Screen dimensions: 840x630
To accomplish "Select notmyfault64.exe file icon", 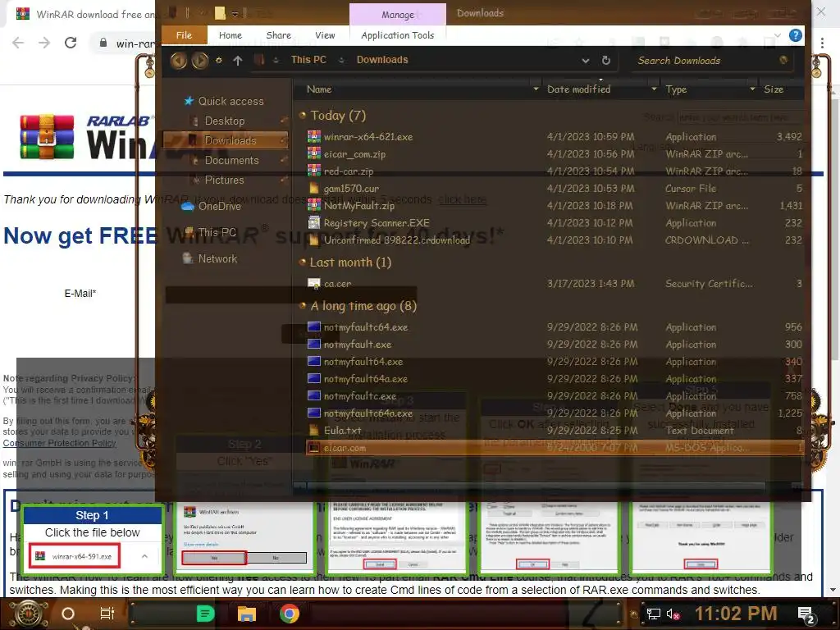I will click(314, 361).
